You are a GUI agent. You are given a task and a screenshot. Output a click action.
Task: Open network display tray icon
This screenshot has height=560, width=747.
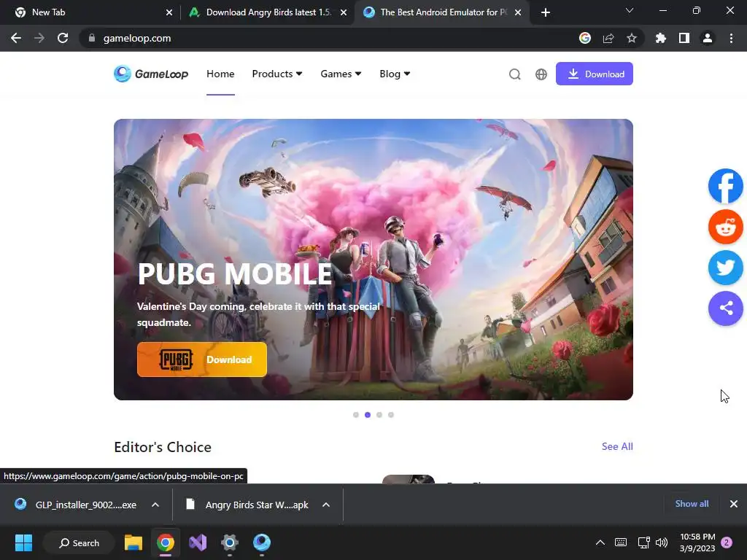[x=643, y=542]
